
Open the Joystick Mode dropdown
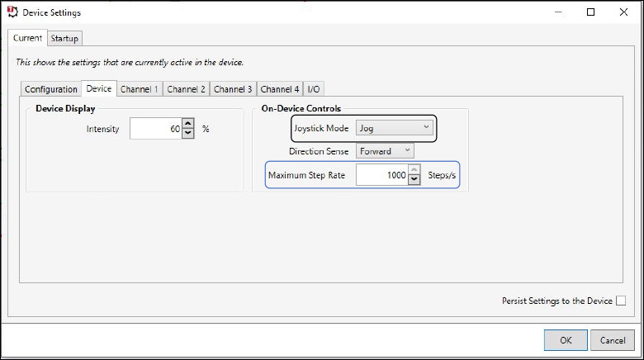point(395,128)
